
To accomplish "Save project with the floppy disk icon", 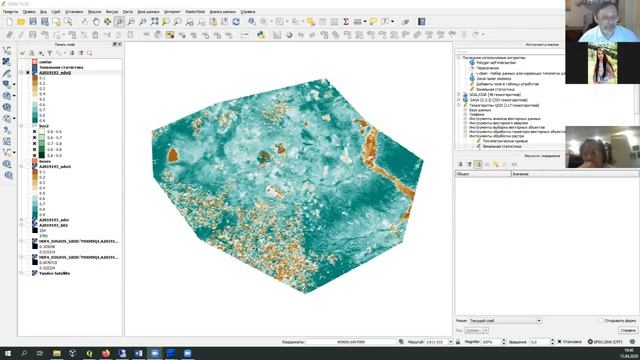I will pos(33,22).
